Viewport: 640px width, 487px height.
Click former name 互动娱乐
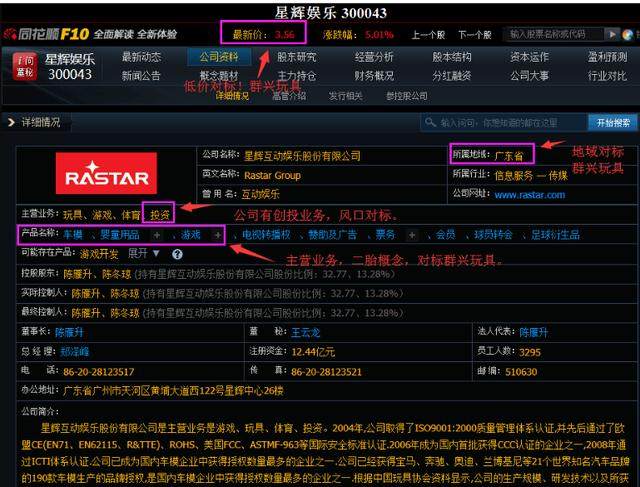coord(260,194)
